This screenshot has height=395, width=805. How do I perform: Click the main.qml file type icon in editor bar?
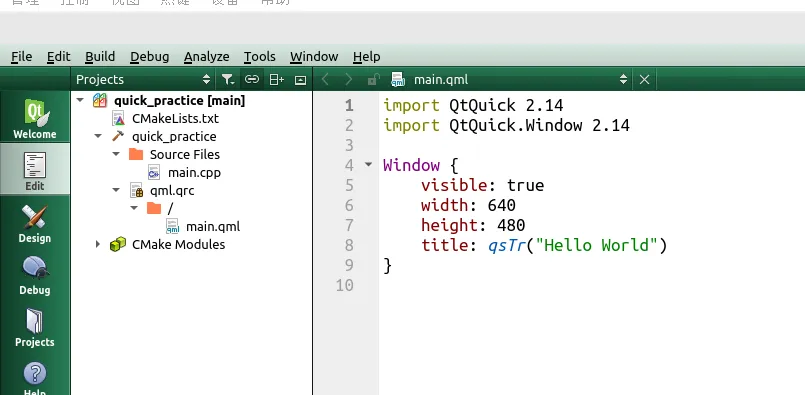click(x=398, y=80)
